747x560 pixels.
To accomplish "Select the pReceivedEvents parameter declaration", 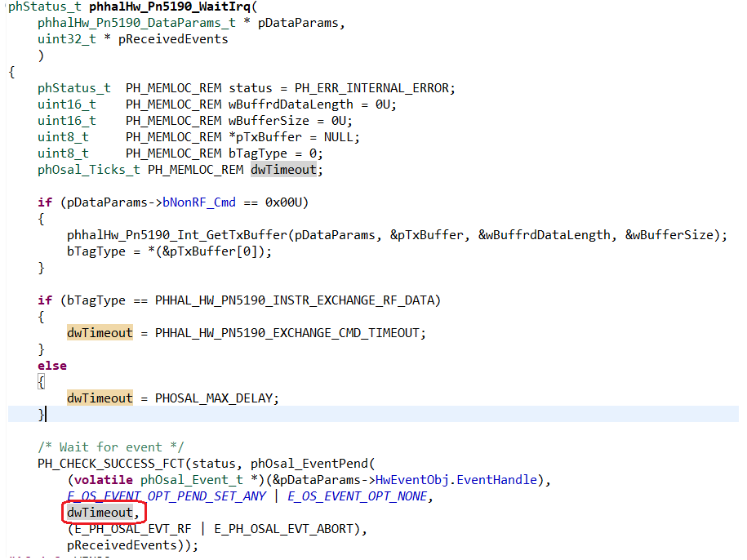I will point(173,38).
